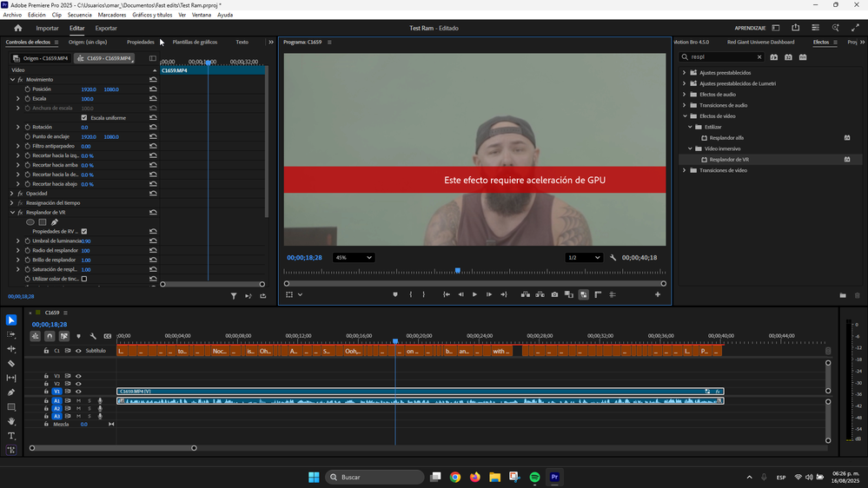Toggle the Posición animation stopwatch
Screen dimensions: 868x488
pos(27,89)
